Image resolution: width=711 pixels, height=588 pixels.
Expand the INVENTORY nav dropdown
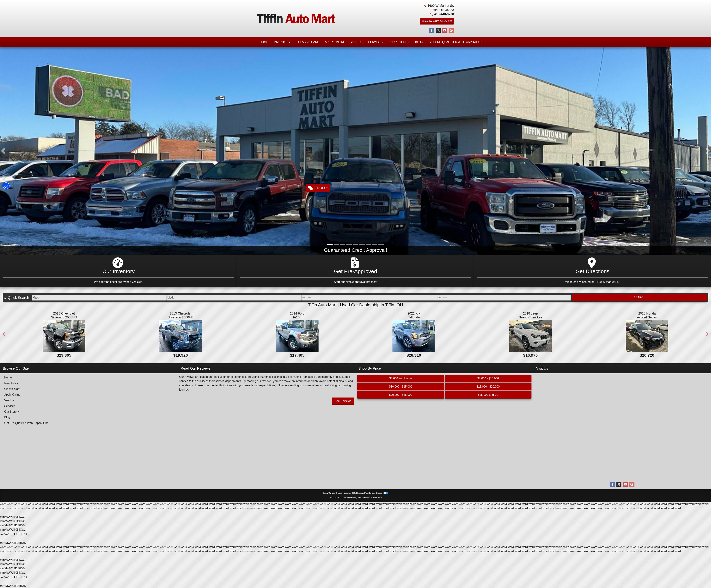(283, 42)
